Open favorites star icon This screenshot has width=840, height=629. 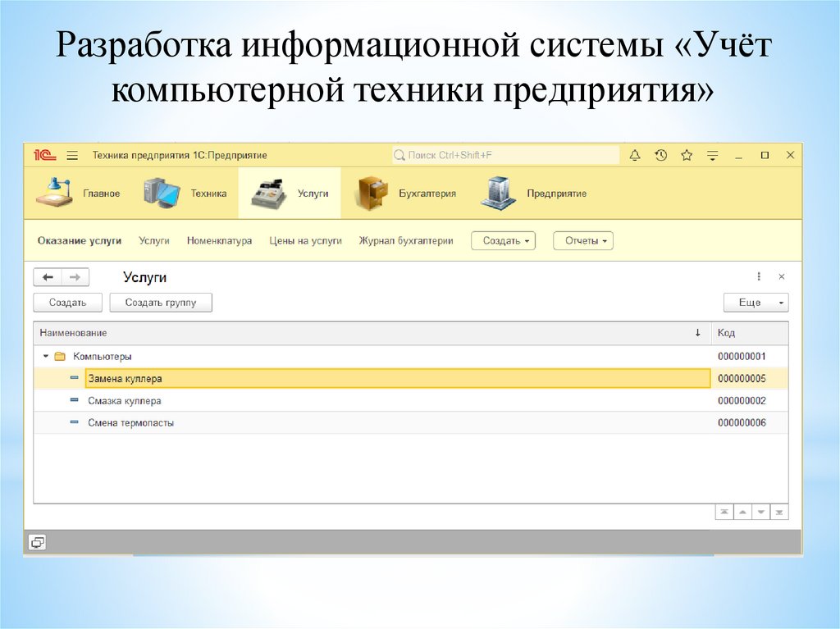tap(687, 155)
